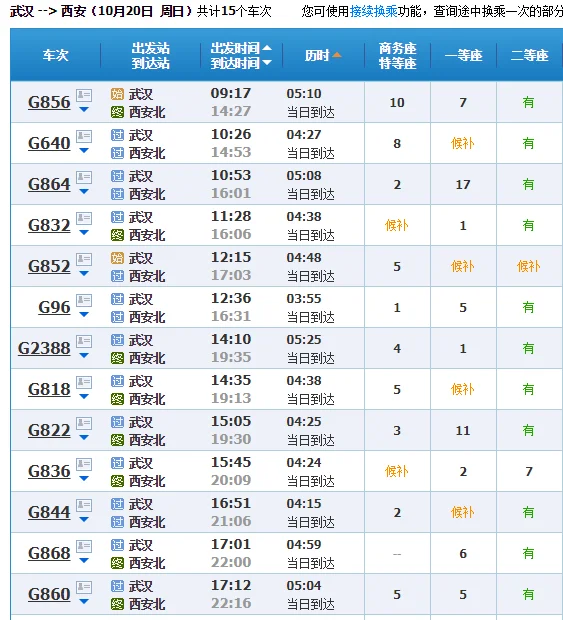Click 候补 in G844 first class cell
Viewport: 563px width, 620px height.
tap(463, 512)
